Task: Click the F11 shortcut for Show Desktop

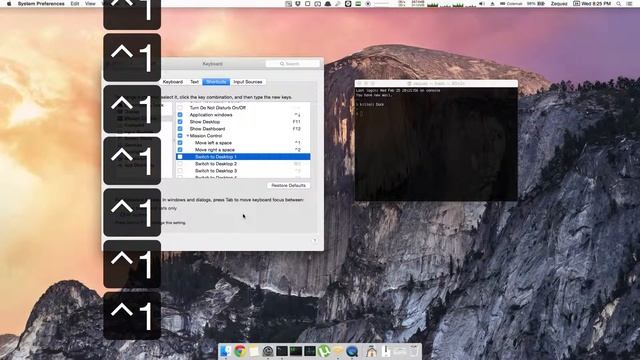Action: click(297, 122)
